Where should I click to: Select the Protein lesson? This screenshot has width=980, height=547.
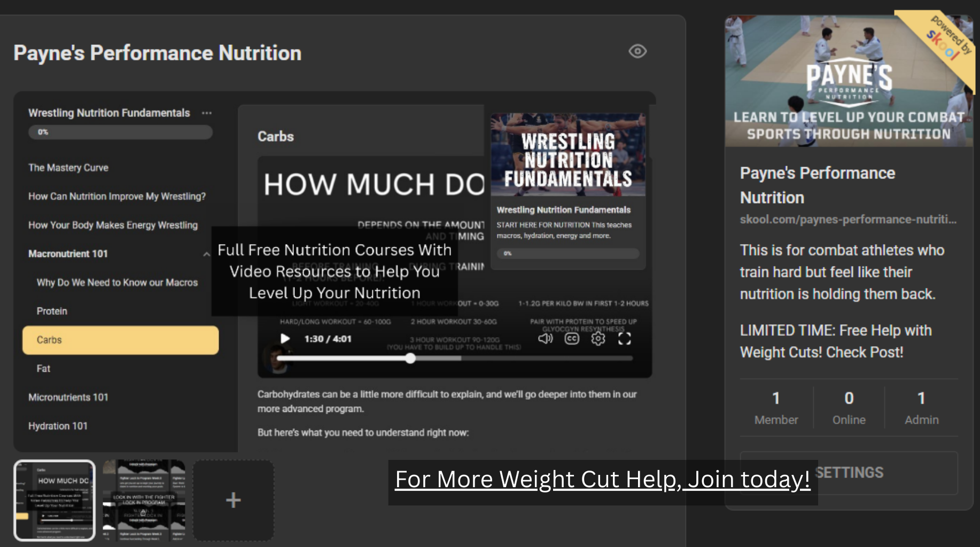coord(52,311)
